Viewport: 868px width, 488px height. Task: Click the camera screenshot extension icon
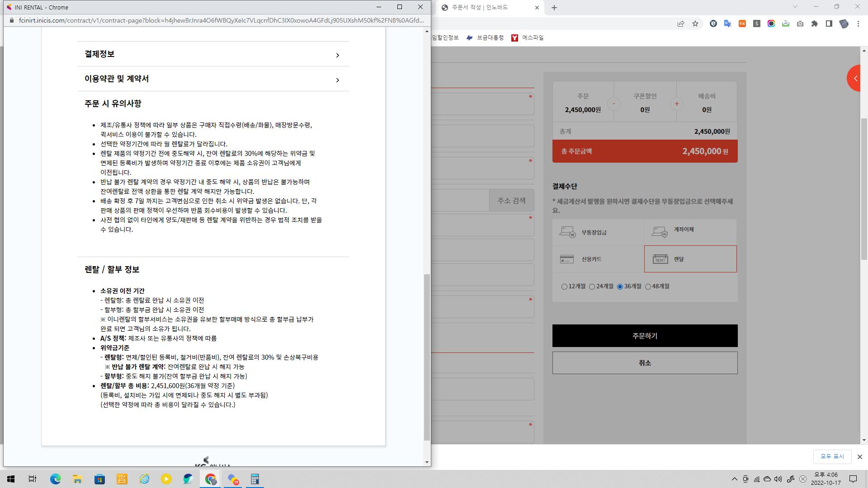[800, 23]
